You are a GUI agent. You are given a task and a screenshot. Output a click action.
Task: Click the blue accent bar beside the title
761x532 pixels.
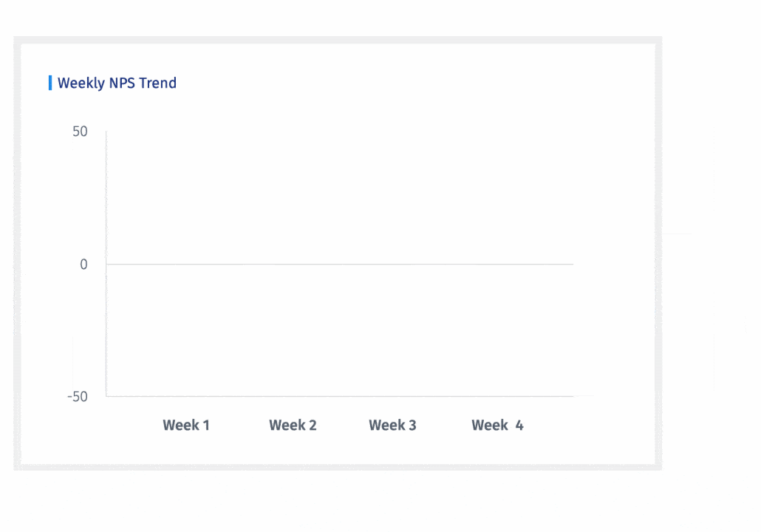50,83
